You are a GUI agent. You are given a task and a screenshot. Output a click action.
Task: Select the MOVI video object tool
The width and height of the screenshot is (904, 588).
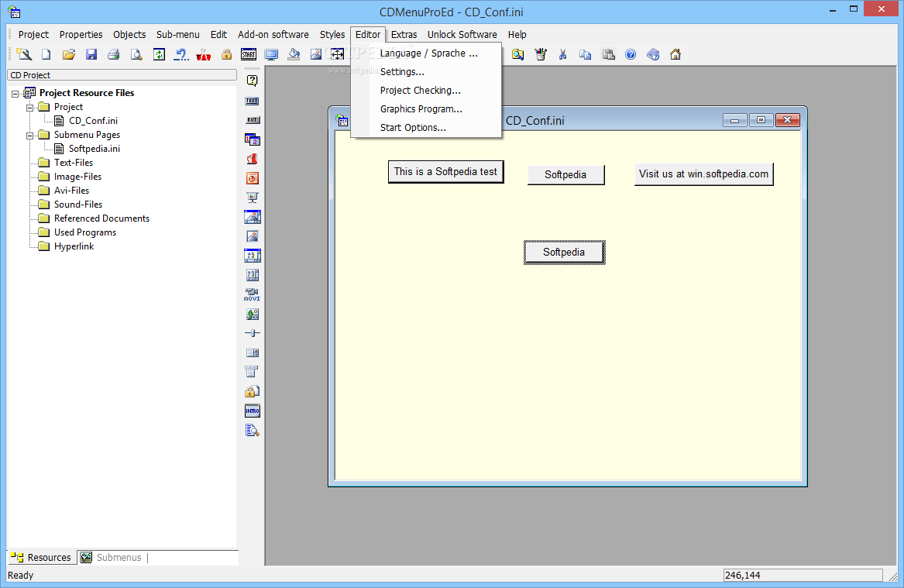[252, 294]
